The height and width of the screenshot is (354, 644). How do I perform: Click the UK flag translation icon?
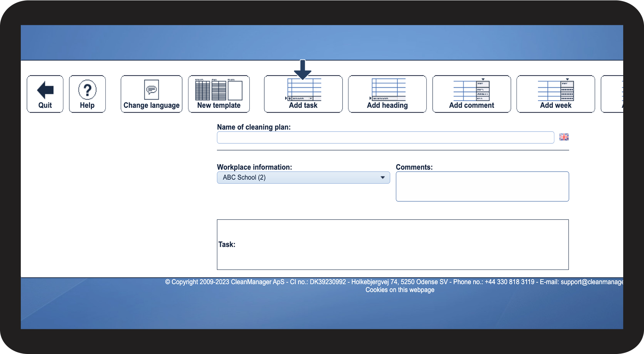click(564, 137)
